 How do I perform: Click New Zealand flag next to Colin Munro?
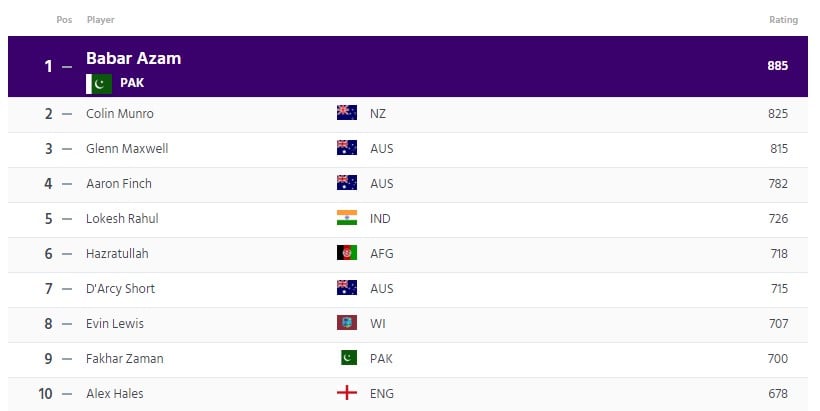(347, 113)
